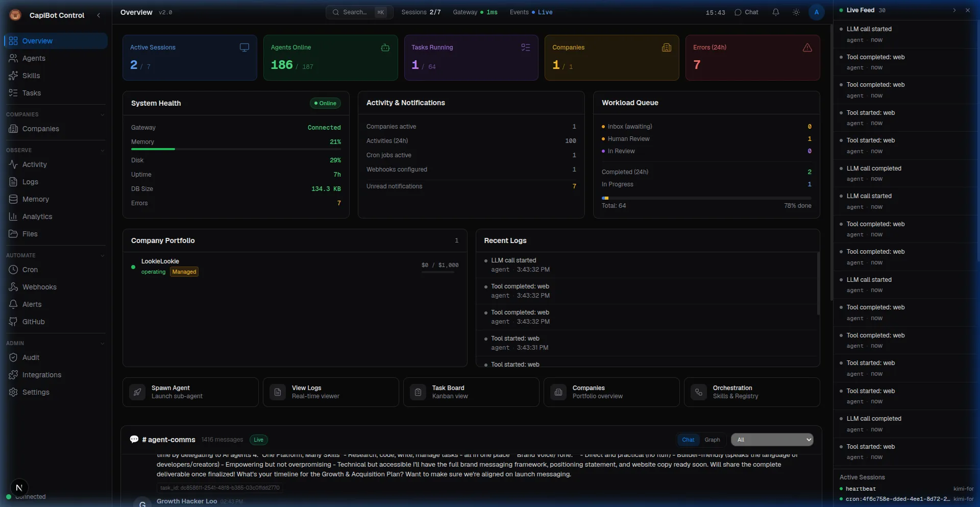Open the Task Board clipboard icon
The height and width of the screenshot is (507, 980).
418,392
